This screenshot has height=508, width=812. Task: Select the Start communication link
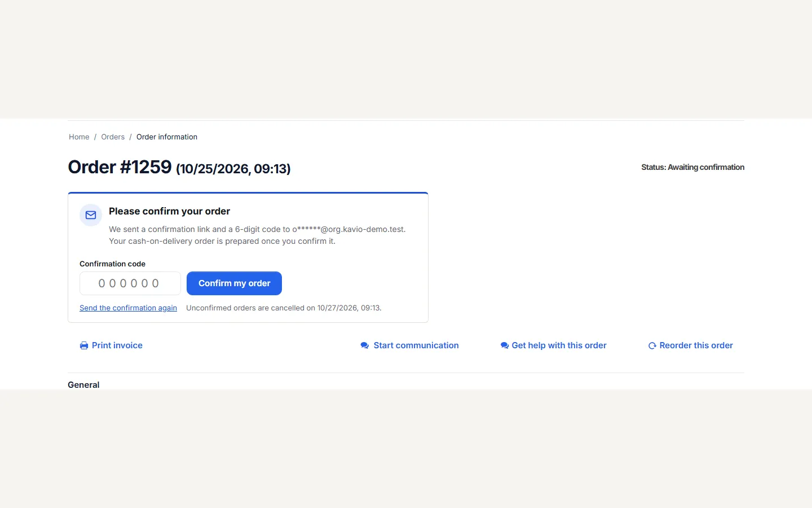(410, 345)
